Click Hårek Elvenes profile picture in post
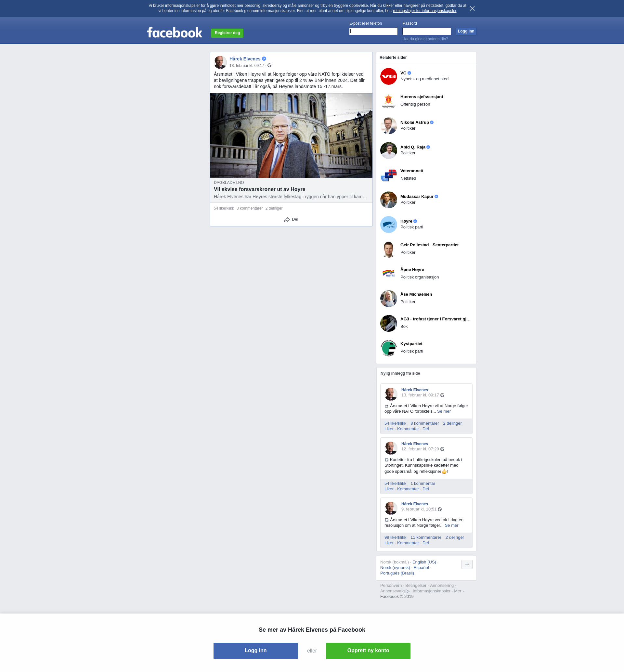Image resolution: width=624 pixels, height=672 pixels. pyautogui.click(x=220, y=62)
